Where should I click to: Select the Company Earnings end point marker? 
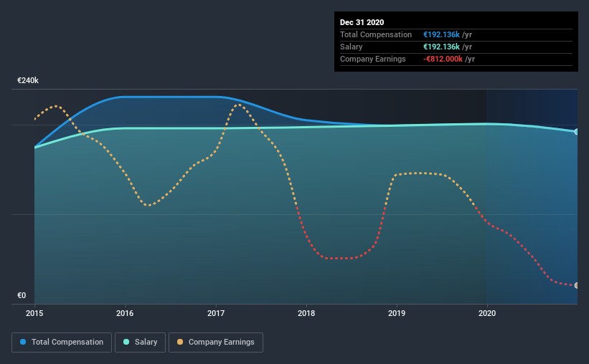(x=576, y=286)
